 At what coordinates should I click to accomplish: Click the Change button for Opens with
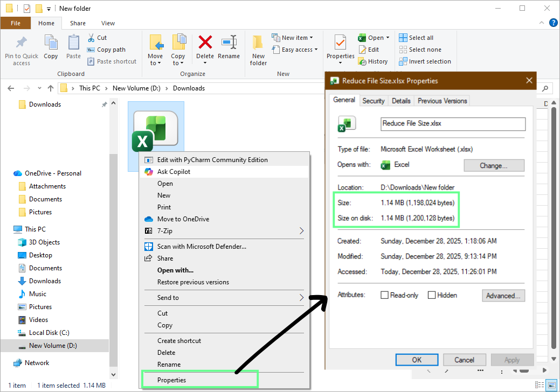[x=493, y=165]
